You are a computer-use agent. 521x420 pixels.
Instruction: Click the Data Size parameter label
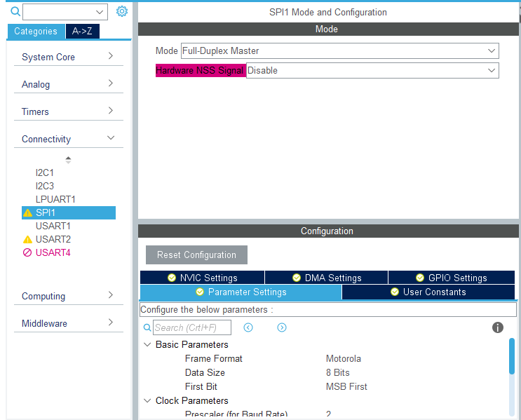[x=205, y=372]
